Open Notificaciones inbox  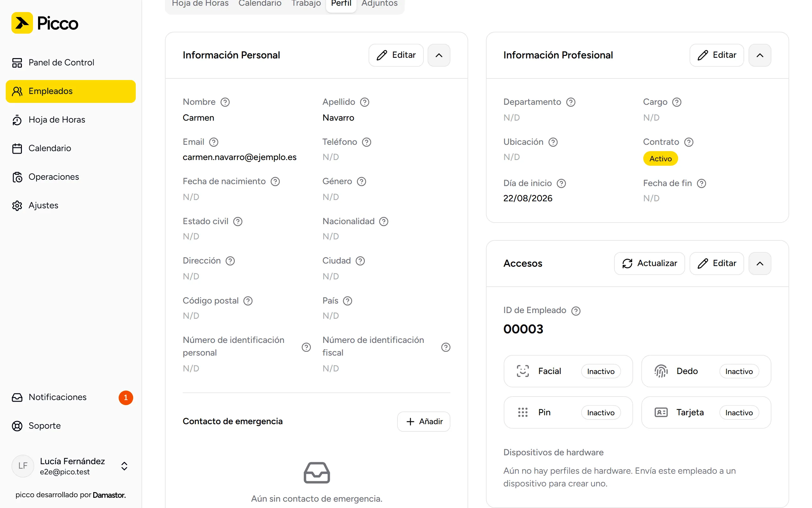(70, 397)
